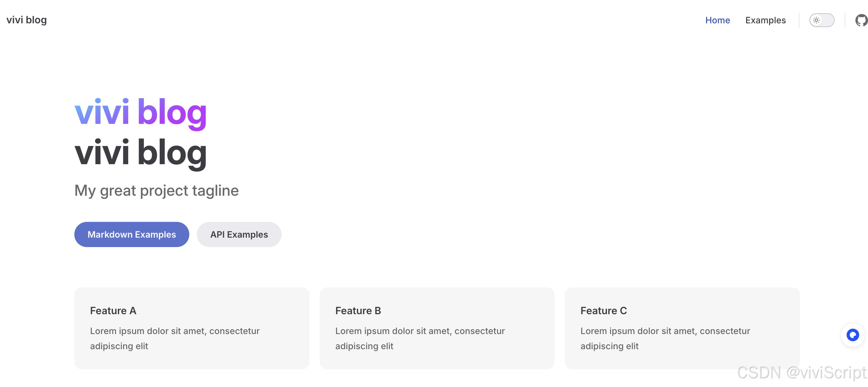Viewport: 868px width, 387px height.
Task: Click the My great project tagline text
Action: 156,190
